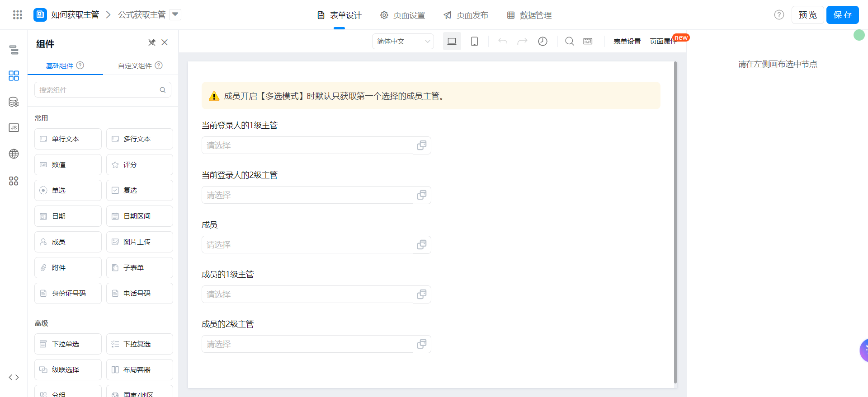Open keyboard shortcuts icon

(588, 41)
